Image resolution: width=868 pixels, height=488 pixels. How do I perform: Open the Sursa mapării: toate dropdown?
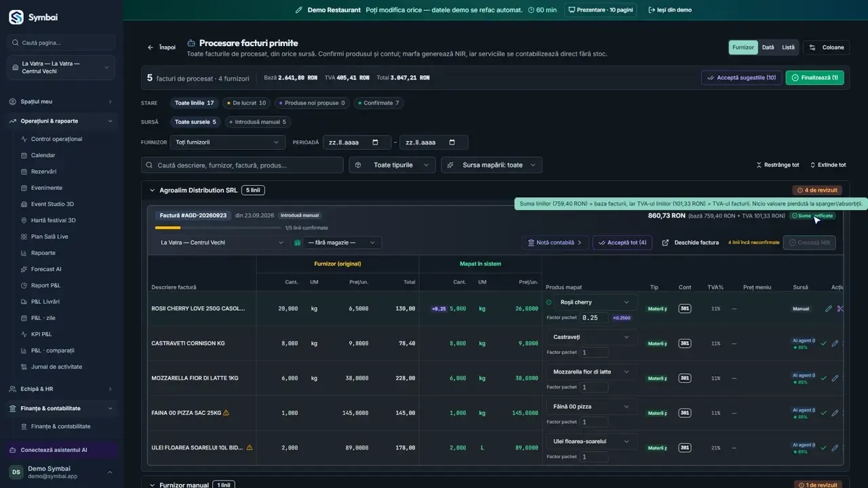tap(492, 165)
